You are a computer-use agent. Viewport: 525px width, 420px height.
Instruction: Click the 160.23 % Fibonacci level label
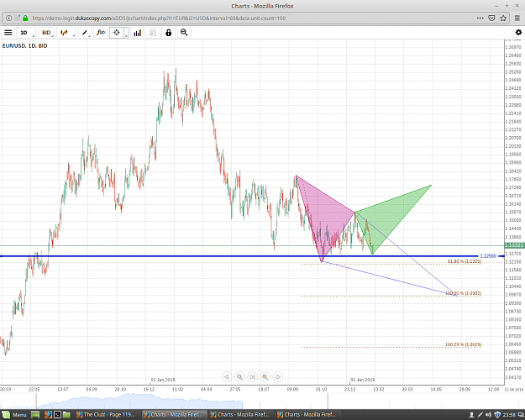[464, 344]
